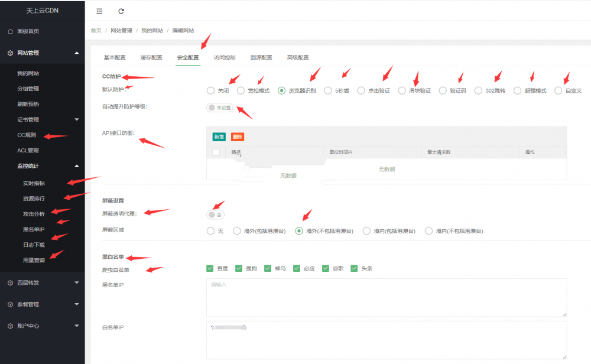Click the 新增 button under API接口防御

(x=219, y=135)
